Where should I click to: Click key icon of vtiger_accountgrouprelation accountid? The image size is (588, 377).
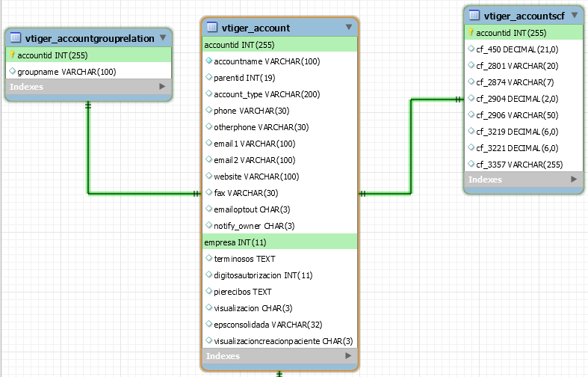click(x=13, y=55)
